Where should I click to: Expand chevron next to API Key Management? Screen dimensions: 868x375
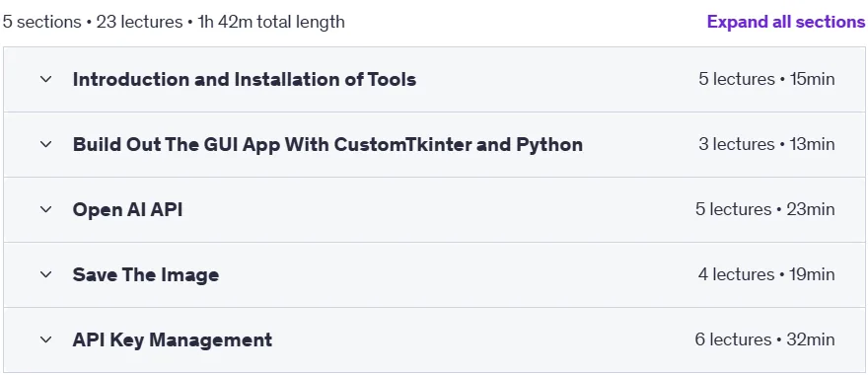pos(46,339)
